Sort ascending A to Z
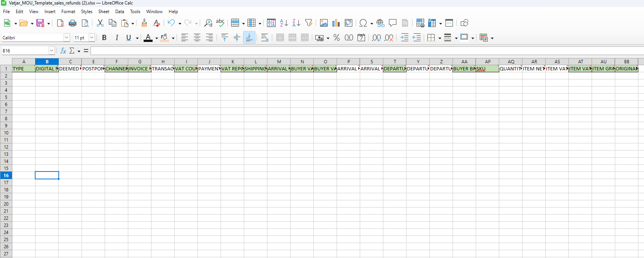 (x=284, y=23)
